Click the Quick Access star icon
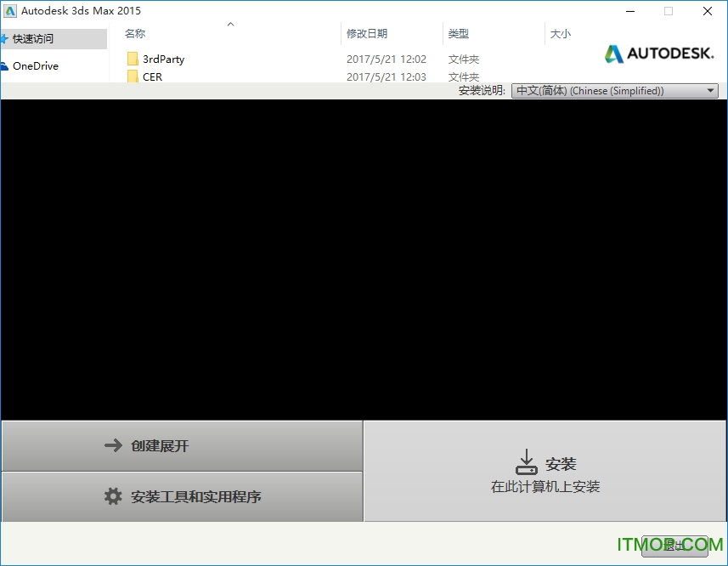The width and height of the screenshot is (728, 566). pos(3,39)
